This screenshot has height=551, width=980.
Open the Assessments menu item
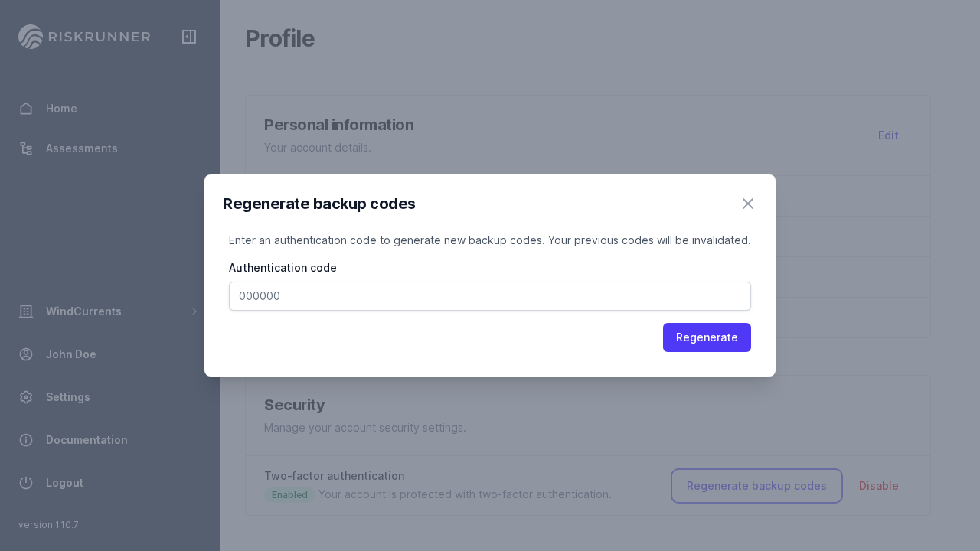coord(82,148)
